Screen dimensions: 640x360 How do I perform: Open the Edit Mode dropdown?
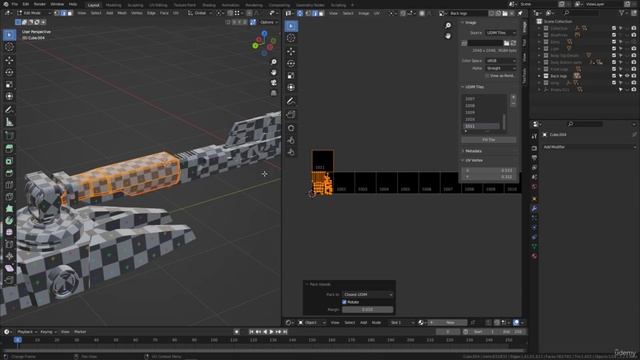(33, 13)
